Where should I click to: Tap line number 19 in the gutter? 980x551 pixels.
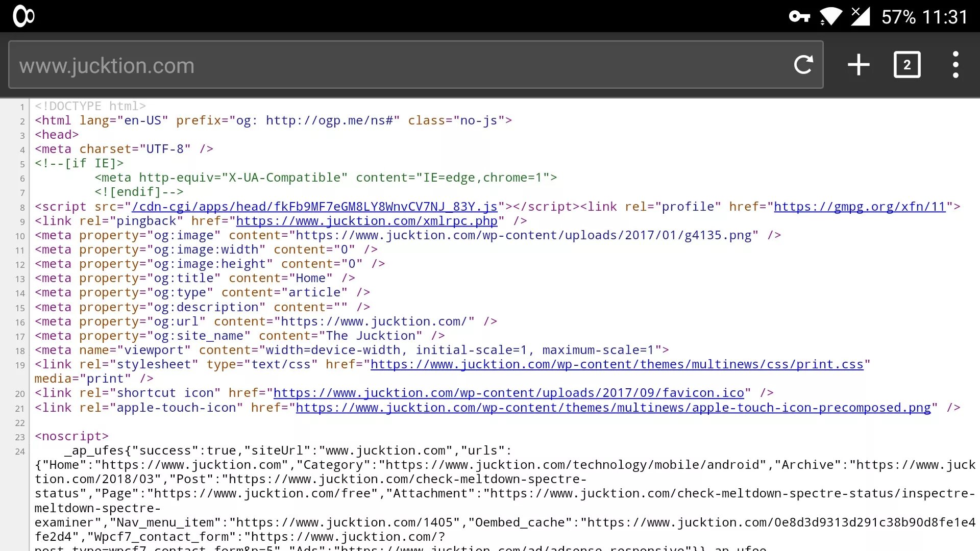[x=20, y=365]
